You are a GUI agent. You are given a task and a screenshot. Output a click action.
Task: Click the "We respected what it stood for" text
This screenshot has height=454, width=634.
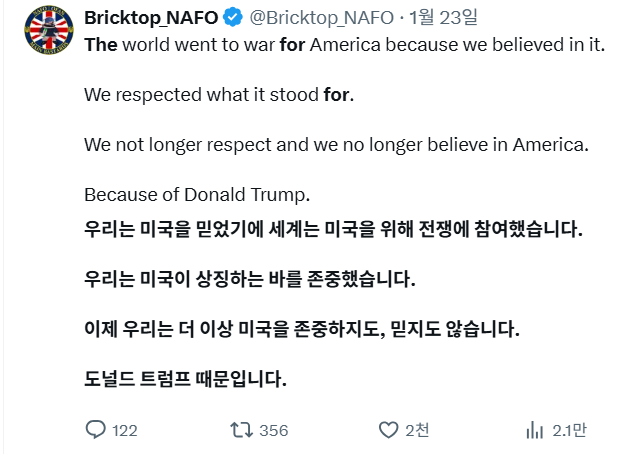click(219, 96)
